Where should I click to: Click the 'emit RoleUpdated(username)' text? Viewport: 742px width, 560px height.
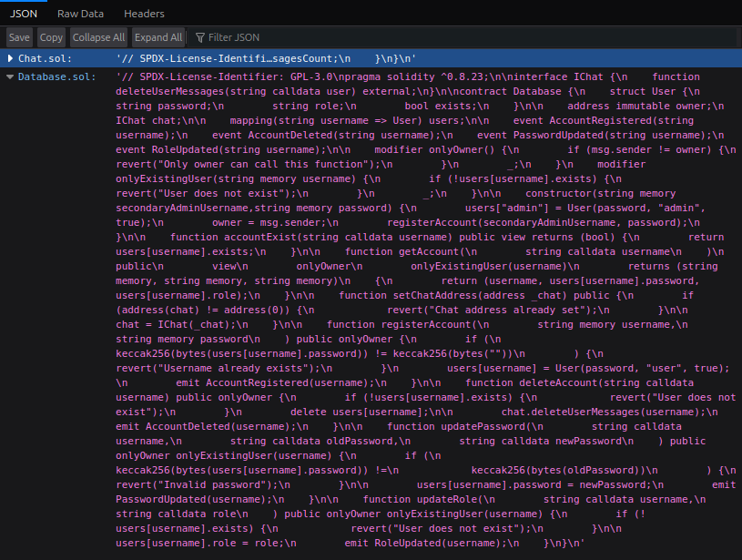(423, 544)
